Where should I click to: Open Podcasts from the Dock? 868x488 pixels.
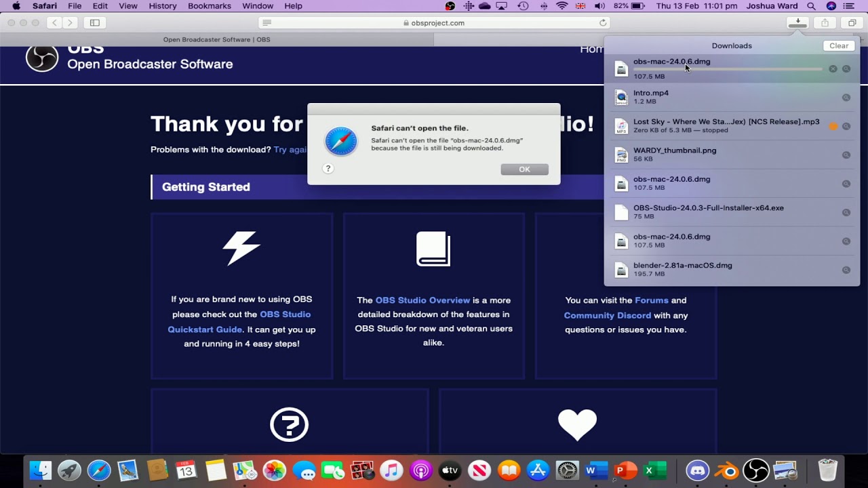tap(420, 470)
